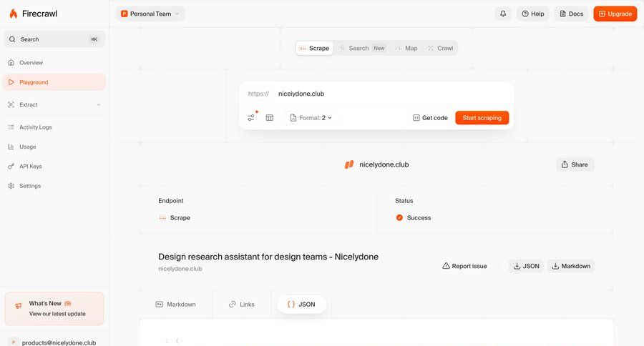Viewport: 644px width, 346px height.
Task: Download the result as JSON
Action: (x=525, y=266)
